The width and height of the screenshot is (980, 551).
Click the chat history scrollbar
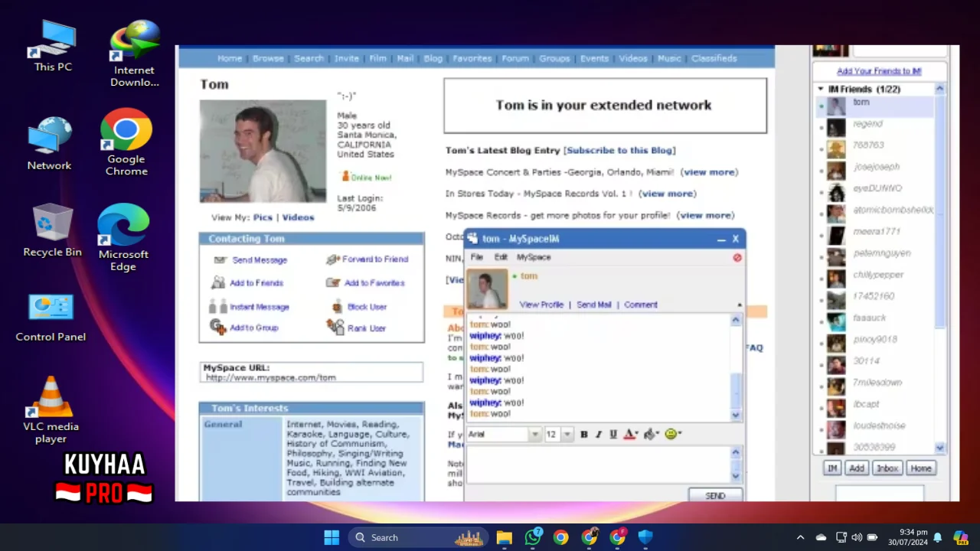click(736, 367)
